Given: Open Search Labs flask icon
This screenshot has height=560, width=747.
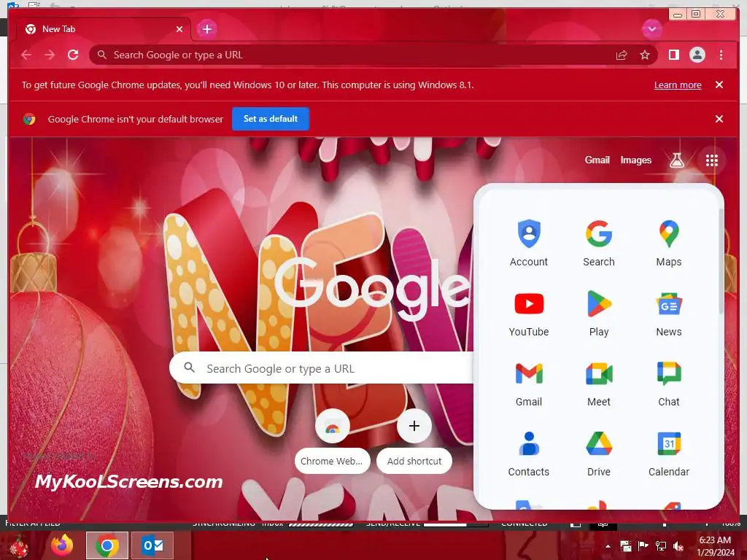Looking at the screenshot, I should coord(677,160).
